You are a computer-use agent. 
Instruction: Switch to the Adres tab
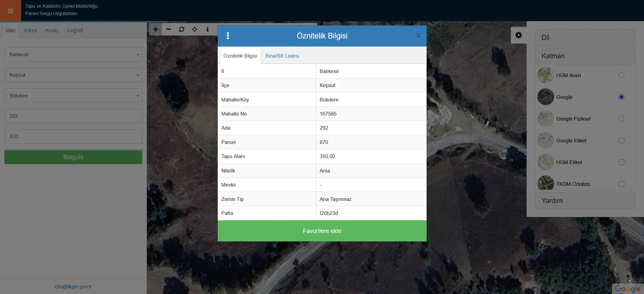(x=30, y=30)
